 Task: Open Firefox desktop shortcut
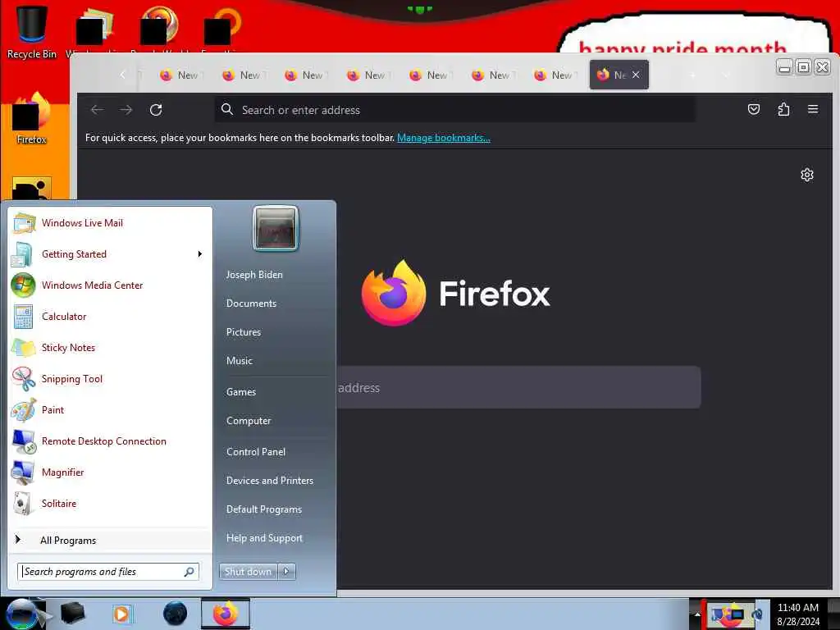[32, 118]
